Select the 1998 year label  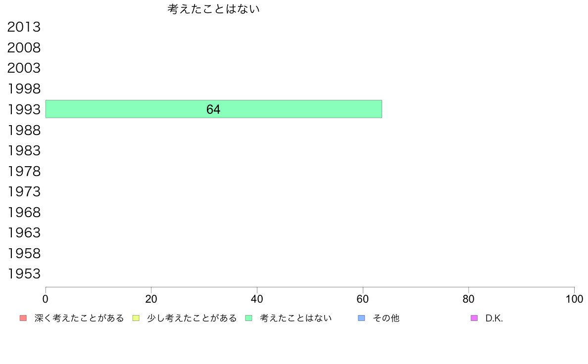[24, 89]
